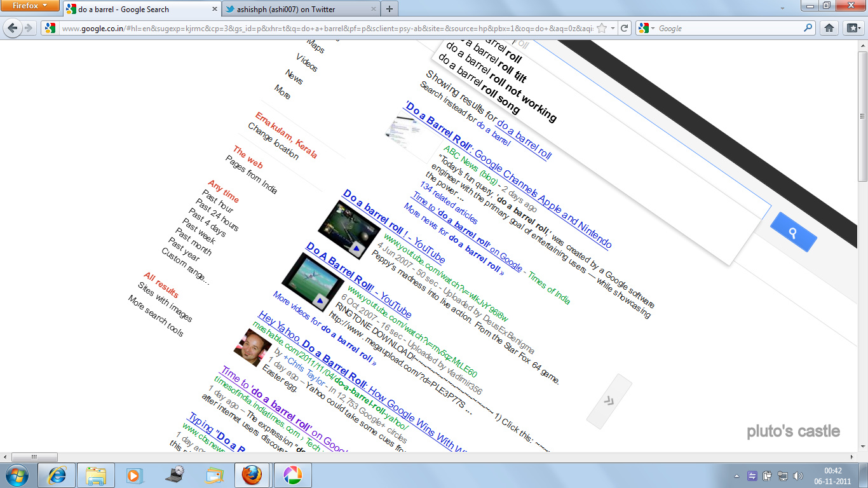Select the News search category

coord(294,77)
